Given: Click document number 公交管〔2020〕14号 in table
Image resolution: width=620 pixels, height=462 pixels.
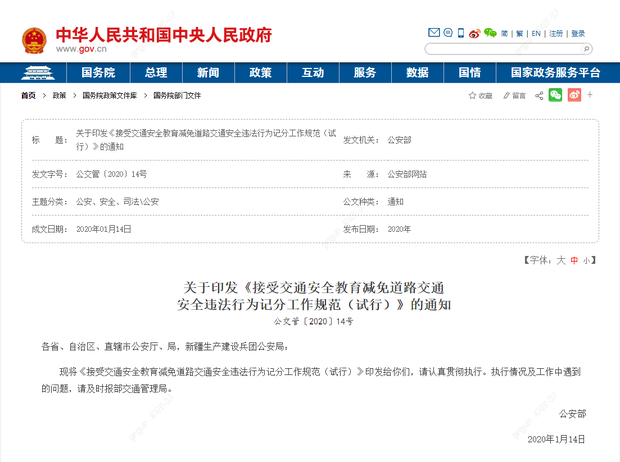Looking at the screenshot, I should point(112,174).
